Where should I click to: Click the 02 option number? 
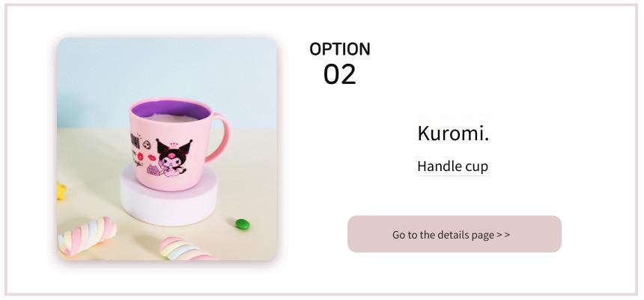pos(340,74)
